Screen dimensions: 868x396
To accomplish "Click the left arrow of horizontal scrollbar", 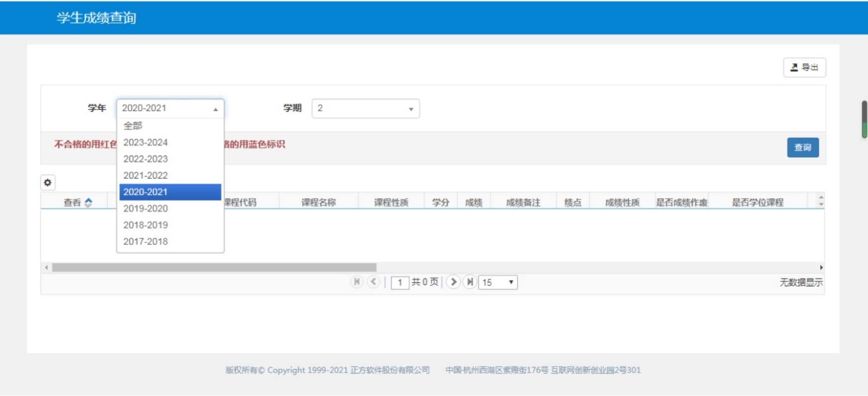I will coord(46,268).
